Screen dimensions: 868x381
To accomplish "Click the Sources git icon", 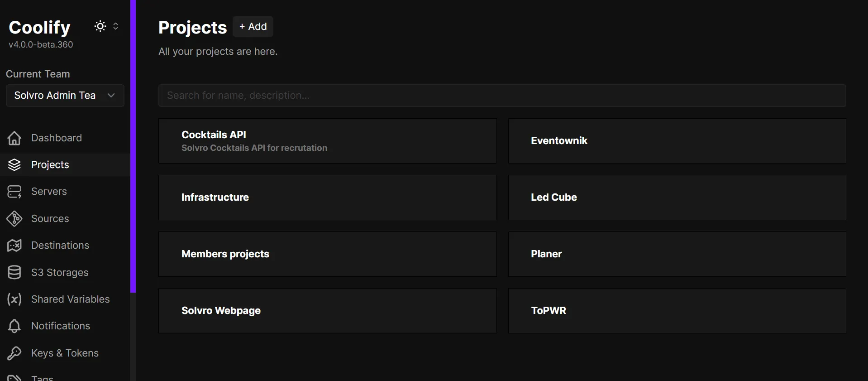I will pyautogui.click(x=14, y=219).
